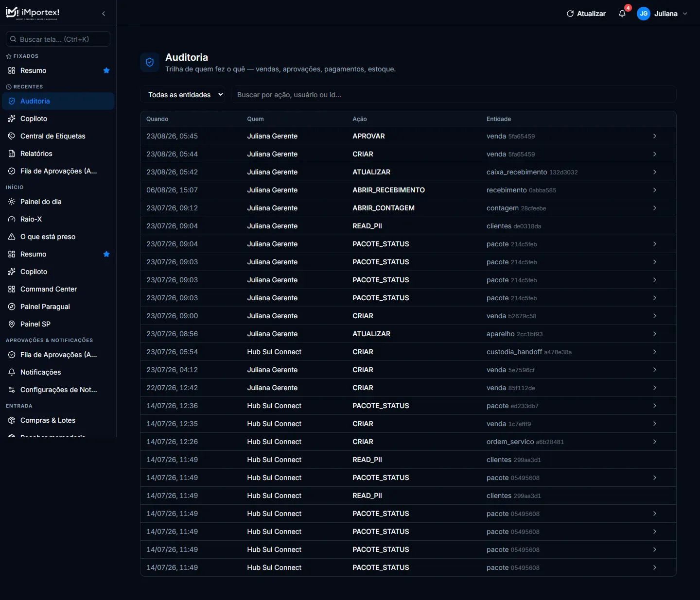Click the 22/07/26, 12:42 date cell
Screen dimensions: 700x600
[x=172, y=388]
